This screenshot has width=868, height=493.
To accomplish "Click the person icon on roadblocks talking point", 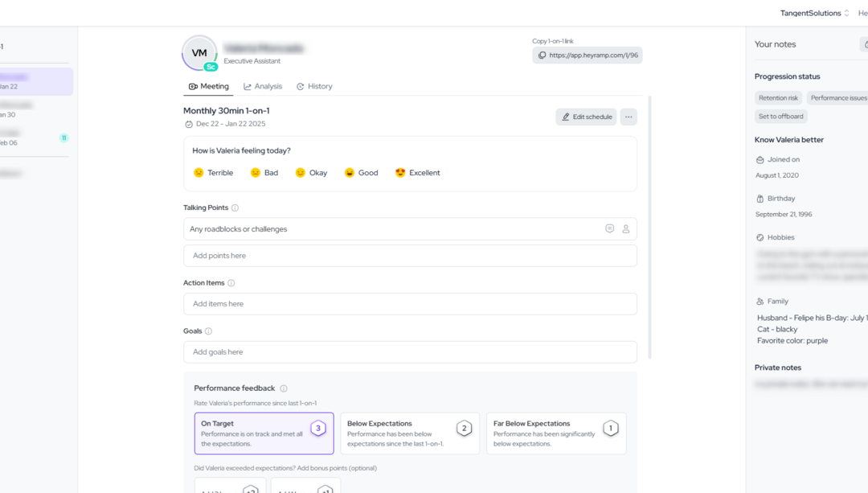I will 626,229.
